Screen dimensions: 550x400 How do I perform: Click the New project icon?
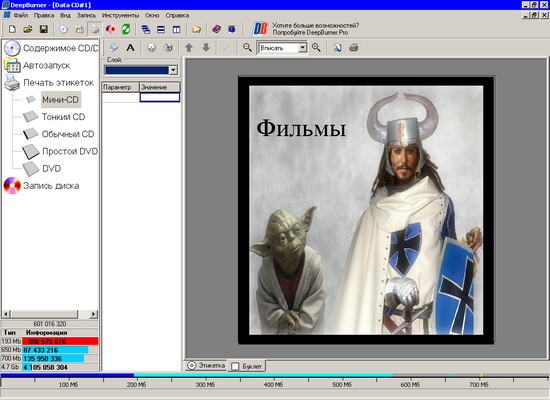tap(12, 29)
